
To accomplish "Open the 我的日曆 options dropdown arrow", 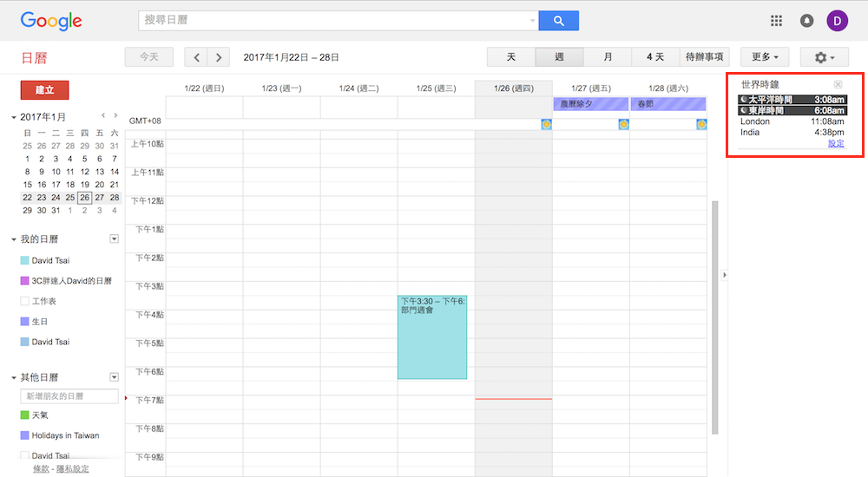I will click(114, 238).
